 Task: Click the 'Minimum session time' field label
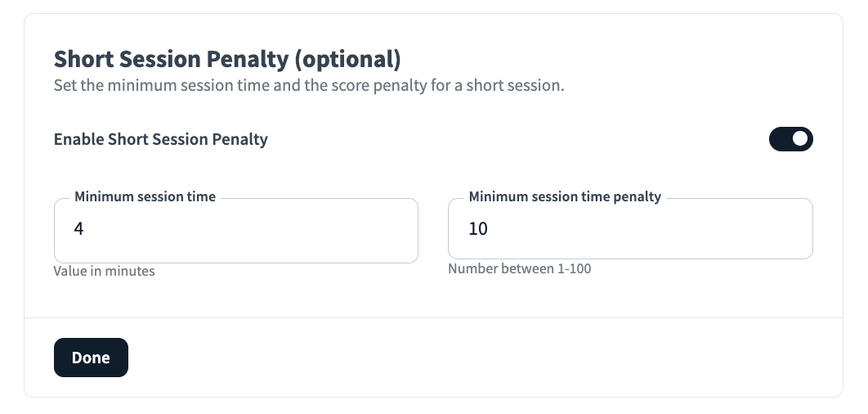click(145, 196)
